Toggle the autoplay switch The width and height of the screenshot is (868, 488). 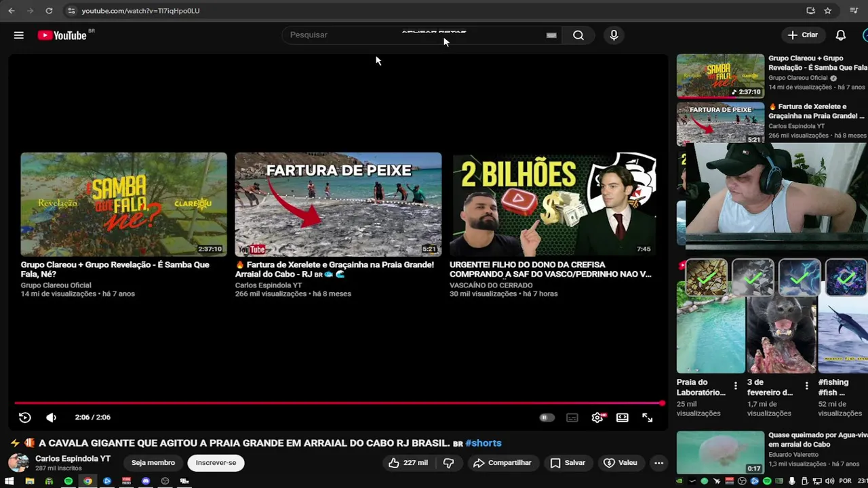point(547,418)
